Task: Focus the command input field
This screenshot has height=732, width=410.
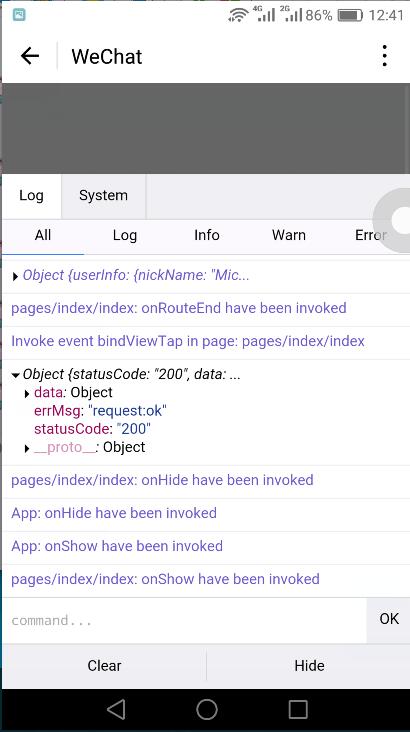Action: (184, 620)
